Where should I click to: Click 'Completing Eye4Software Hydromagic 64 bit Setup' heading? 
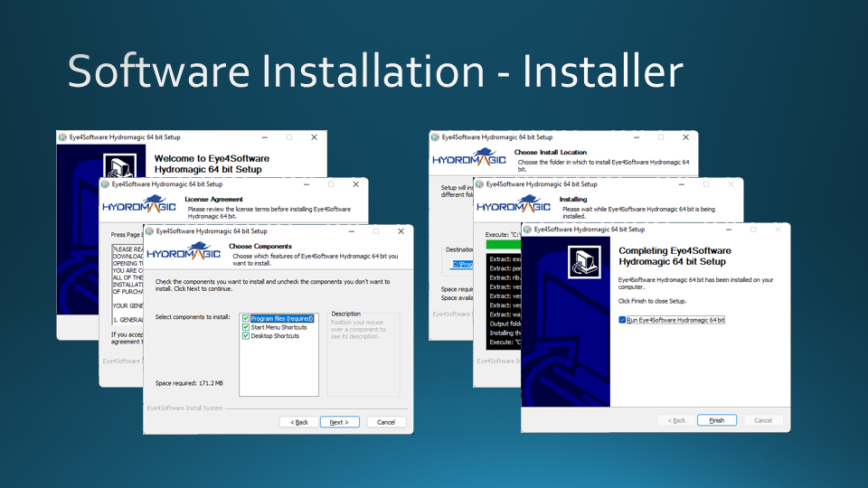coord(675,256)
